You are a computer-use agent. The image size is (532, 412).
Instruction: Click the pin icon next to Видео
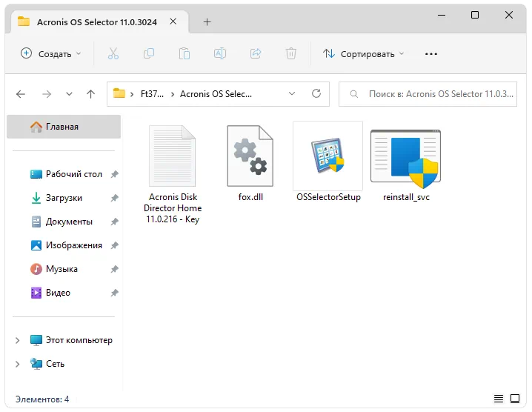(115, 293)
